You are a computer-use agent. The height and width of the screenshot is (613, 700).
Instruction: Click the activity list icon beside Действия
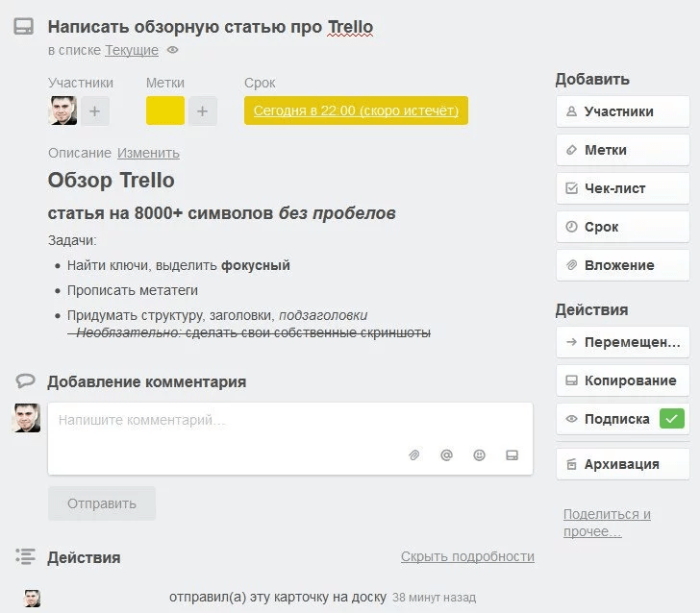(25, 556)
